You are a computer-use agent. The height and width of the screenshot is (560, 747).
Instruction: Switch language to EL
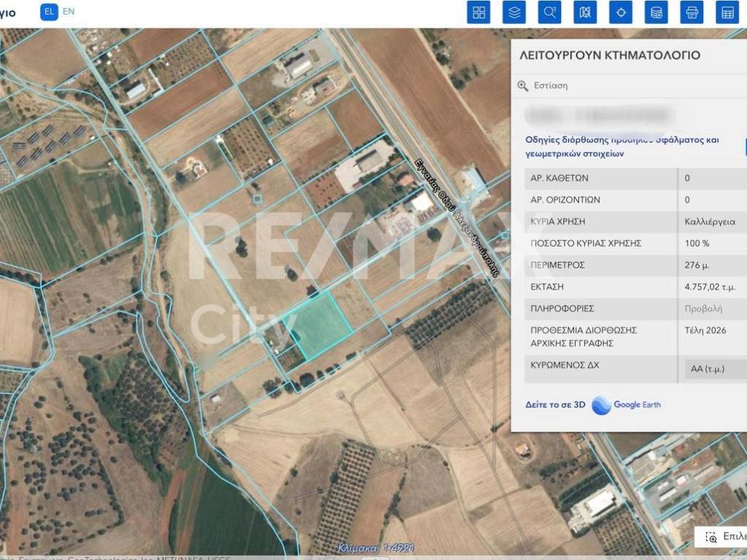49,12
